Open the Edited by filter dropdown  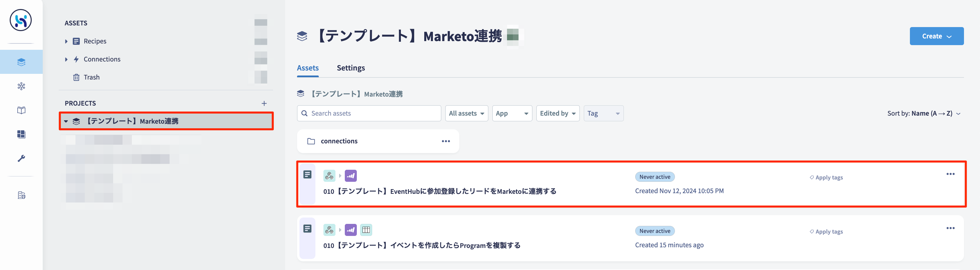[558, 113]
